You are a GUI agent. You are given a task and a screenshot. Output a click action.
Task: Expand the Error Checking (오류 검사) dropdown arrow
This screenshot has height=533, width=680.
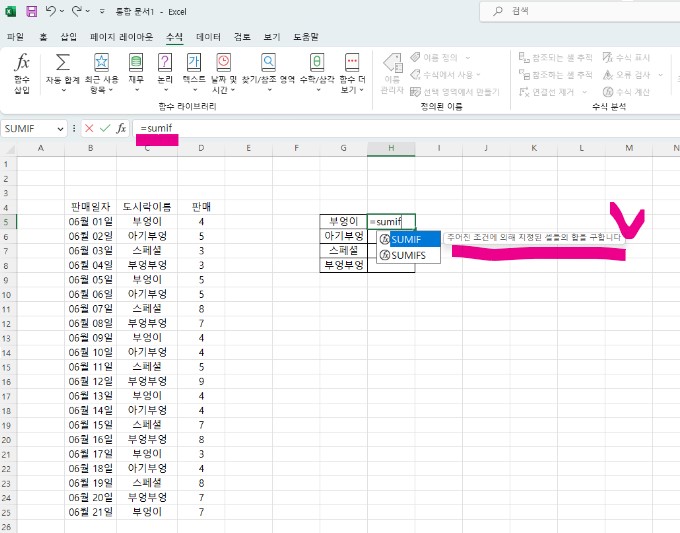click(660, 75)
